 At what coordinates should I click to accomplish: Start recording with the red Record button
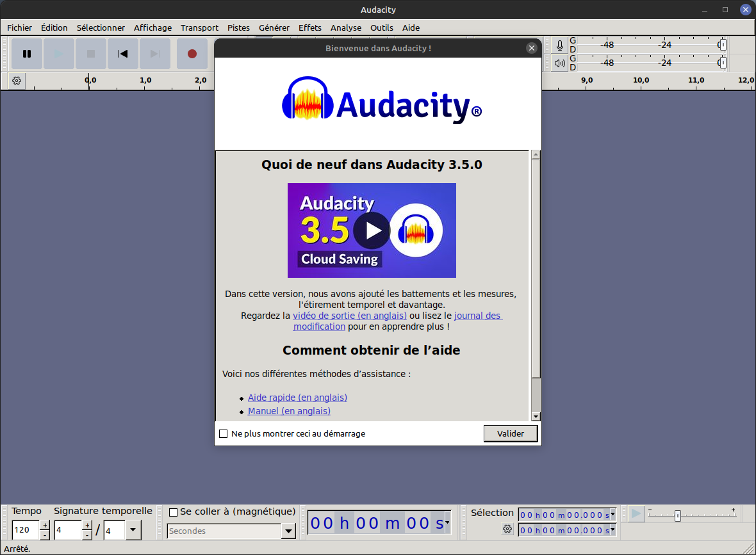192,54
